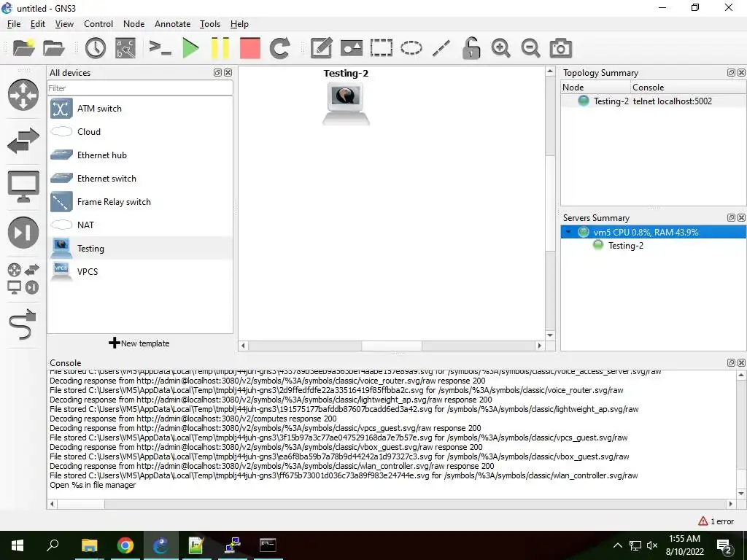Browse routers in the device sidebar
747x560 pixels.
pos(23,95)
